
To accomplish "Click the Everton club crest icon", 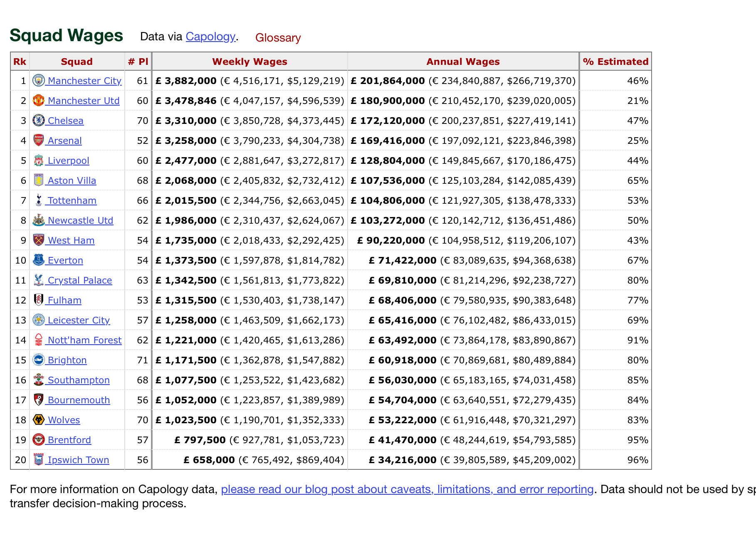I will pyautogui.click(x=39, y=260).
